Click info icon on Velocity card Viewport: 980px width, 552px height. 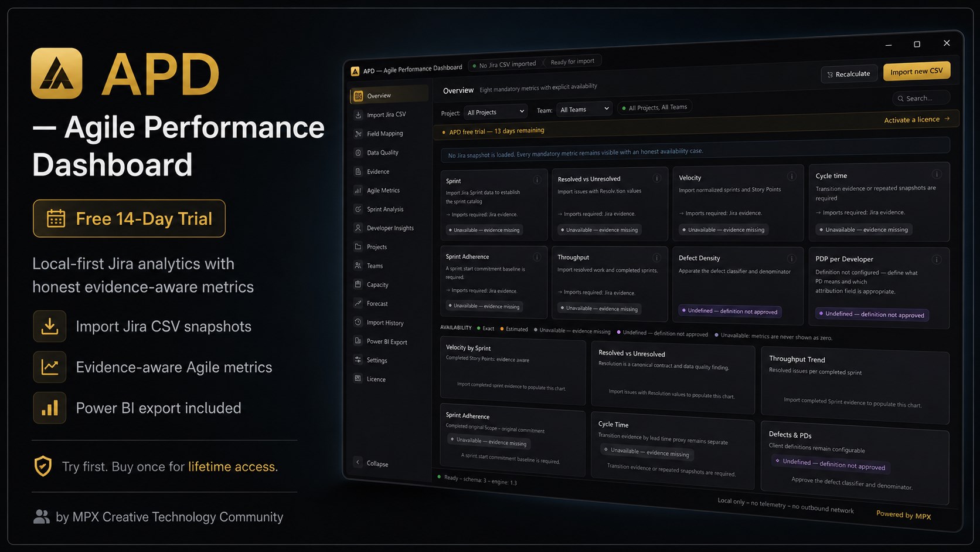[791, 176]
